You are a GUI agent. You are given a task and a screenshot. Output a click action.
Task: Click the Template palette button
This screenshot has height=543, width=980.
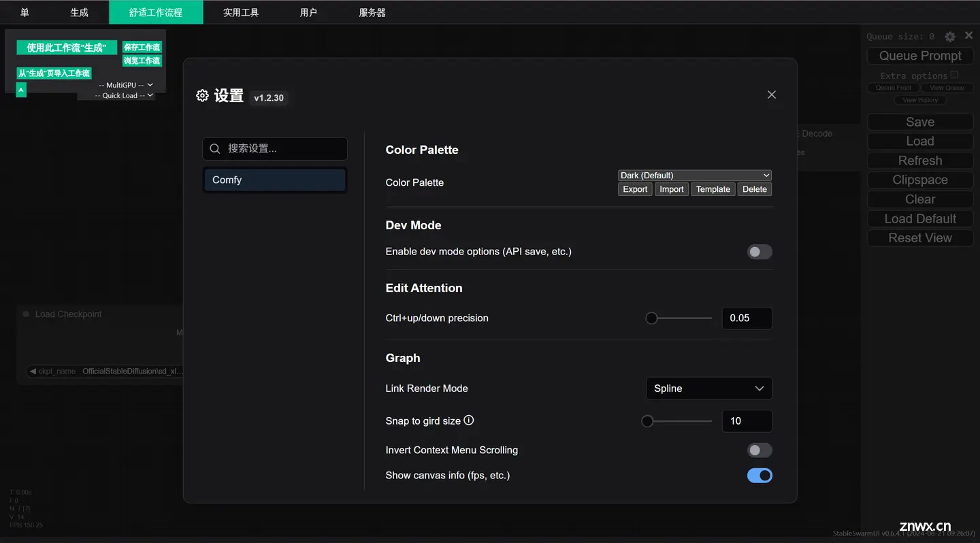coord(713,189)
